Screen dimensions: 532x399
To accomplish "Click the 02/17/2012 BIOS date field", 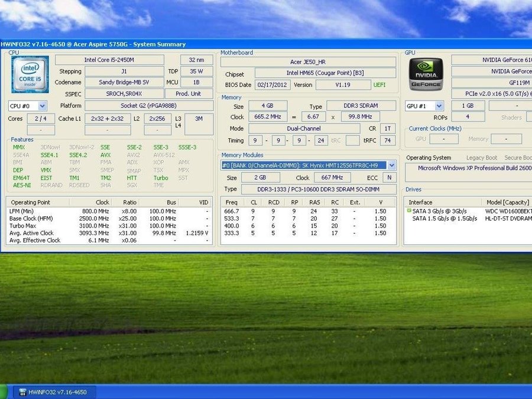I will tap(273, 85).
